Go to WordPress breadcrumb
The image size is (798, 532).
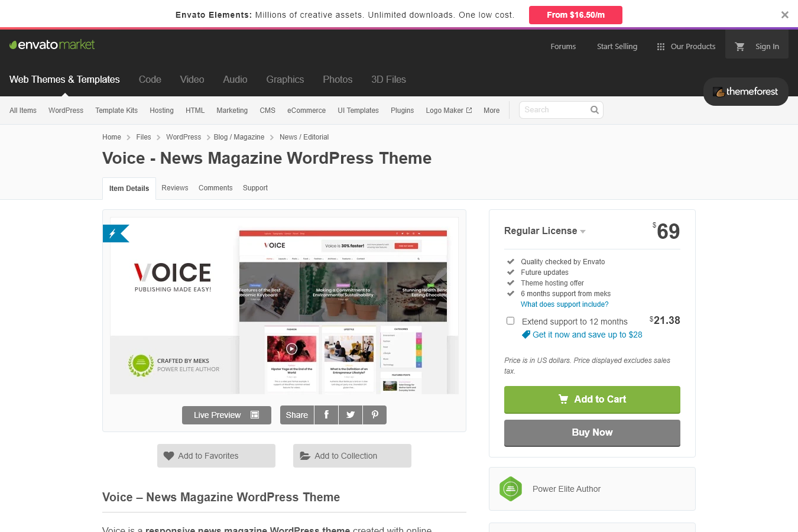(x=183, y=137)
